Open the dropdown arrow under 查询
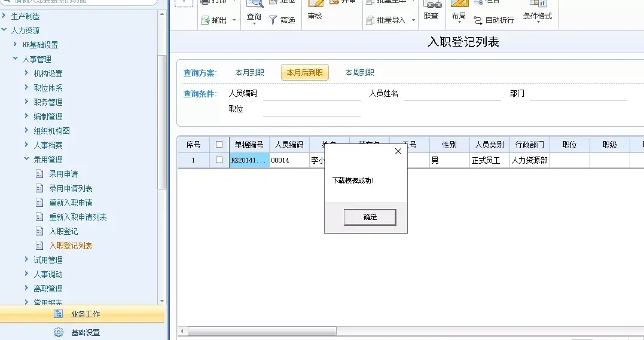This screenshot has width=644, height=340. 254,24
